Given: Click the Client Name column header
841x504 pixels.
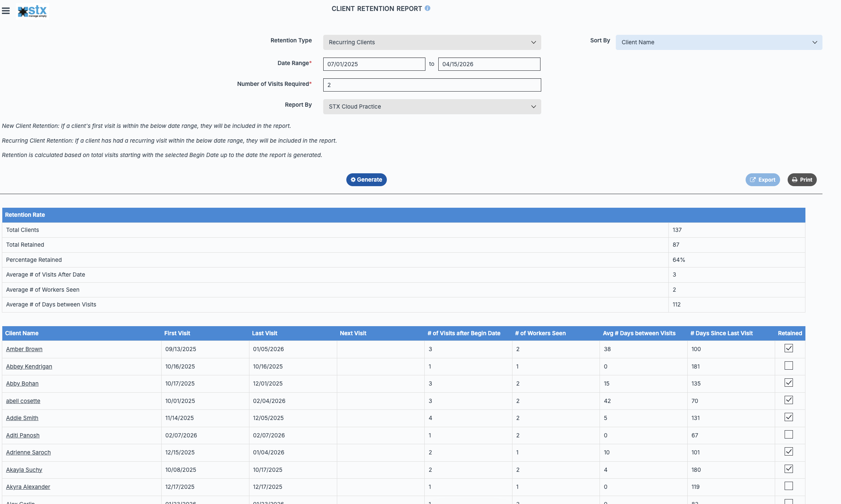Looking at the screenshot, I should (22, 333).
